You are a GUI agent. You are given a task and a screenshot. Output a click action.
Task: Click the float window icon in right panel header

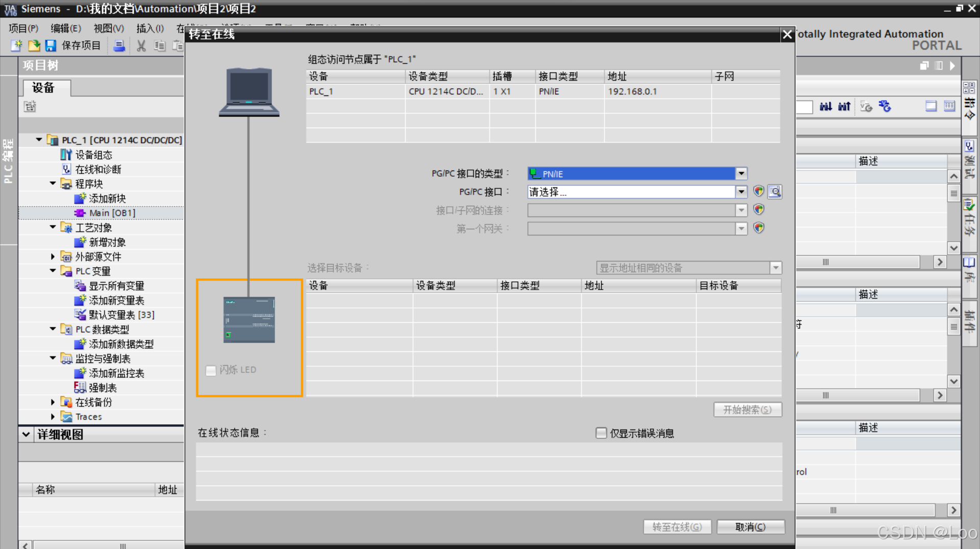click(924, 65)
